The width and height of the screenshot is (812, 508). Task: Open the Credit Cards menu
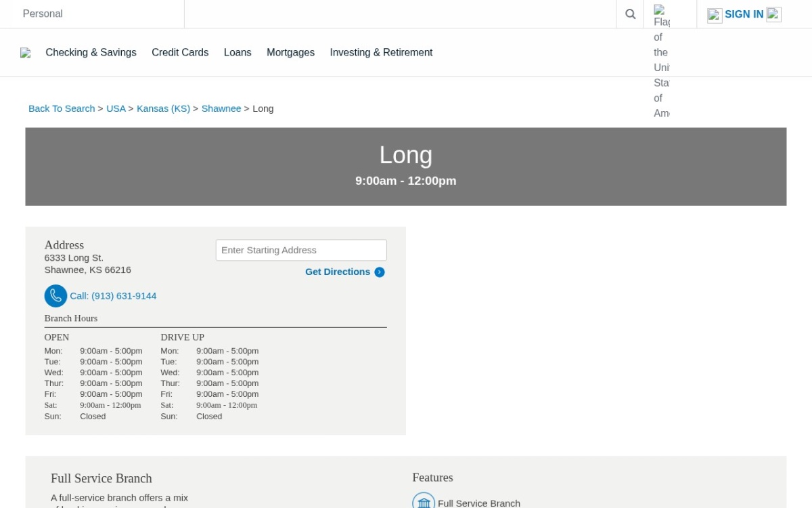[x=180, y=52]
